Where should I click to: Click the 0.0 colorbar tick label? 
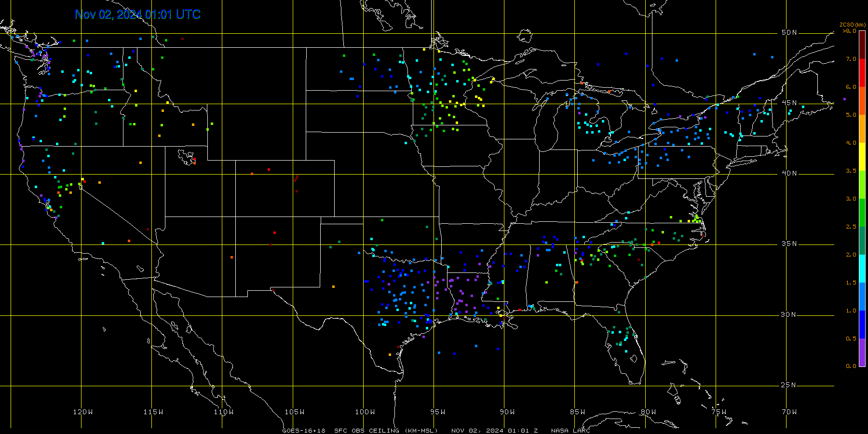(x=851, y=366)
